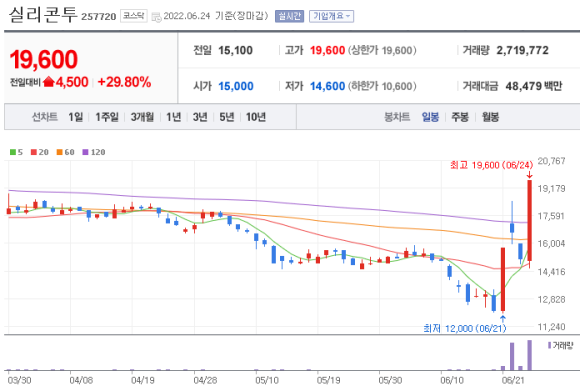Screen dimensions: 580x391
Task: Click the 상한가 19,600 text
Action: [x=382, y=50]
